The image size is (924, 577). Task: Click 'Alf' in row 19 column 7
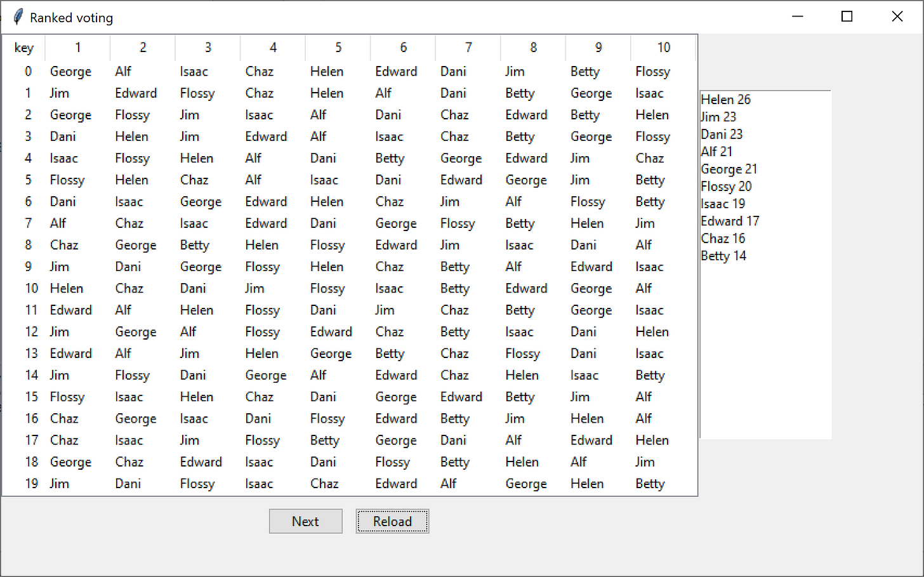click(448, 484)
